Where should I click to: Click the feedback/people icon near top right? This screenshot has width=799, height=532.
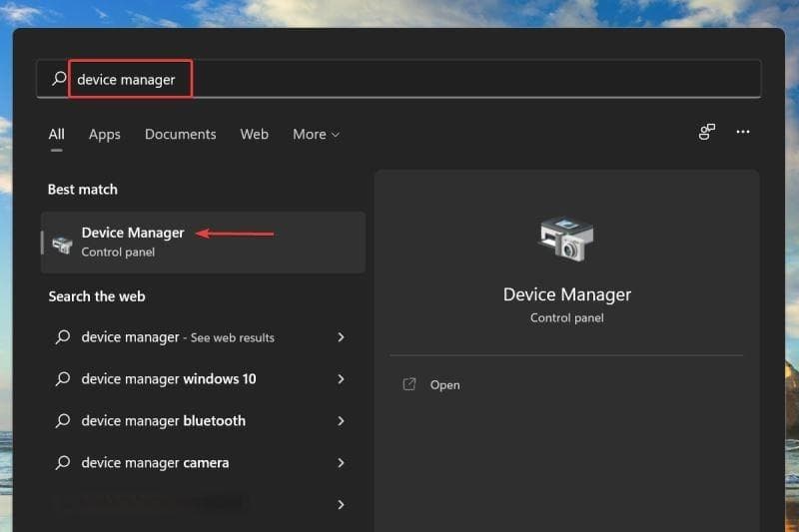click(x=707, y=132)
